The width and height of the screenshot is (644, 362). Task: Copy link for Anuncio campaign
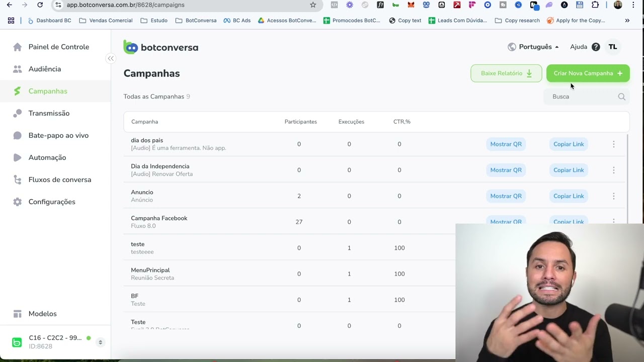pyautogui.click(x=569, y=196)
